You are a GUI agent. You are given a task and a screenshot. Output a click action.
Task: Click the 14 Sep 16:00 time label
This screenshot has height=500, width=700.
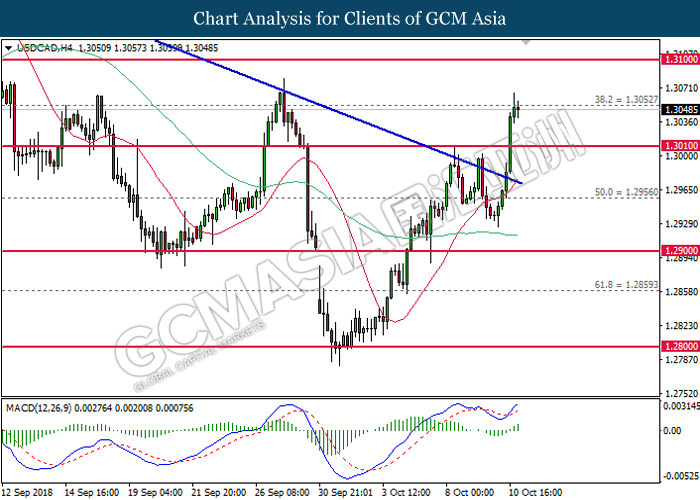(92, 492)
